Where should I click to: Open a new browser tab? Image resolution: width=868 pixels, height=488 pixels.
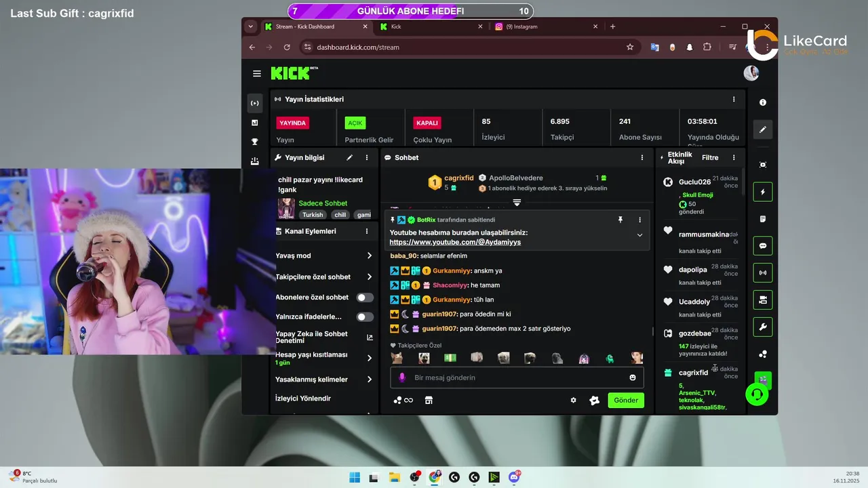[x=613, y=26]
